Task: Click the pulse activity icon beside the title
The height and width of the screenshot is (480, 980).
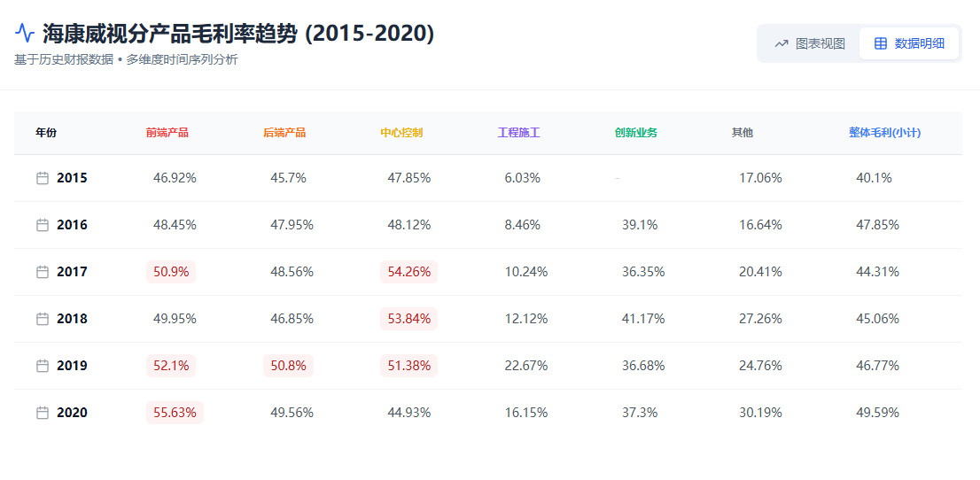Action: pyautogui.click(x=25, y=33)
